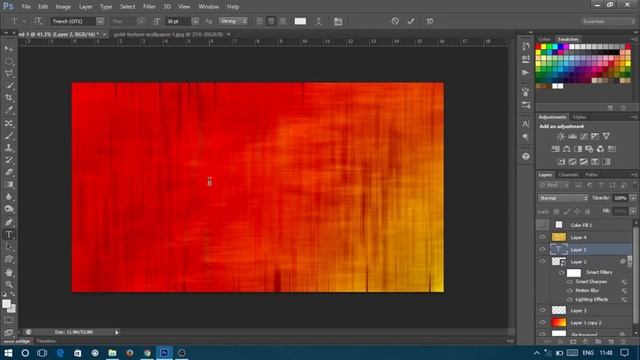Select the Crop tool

9,98
